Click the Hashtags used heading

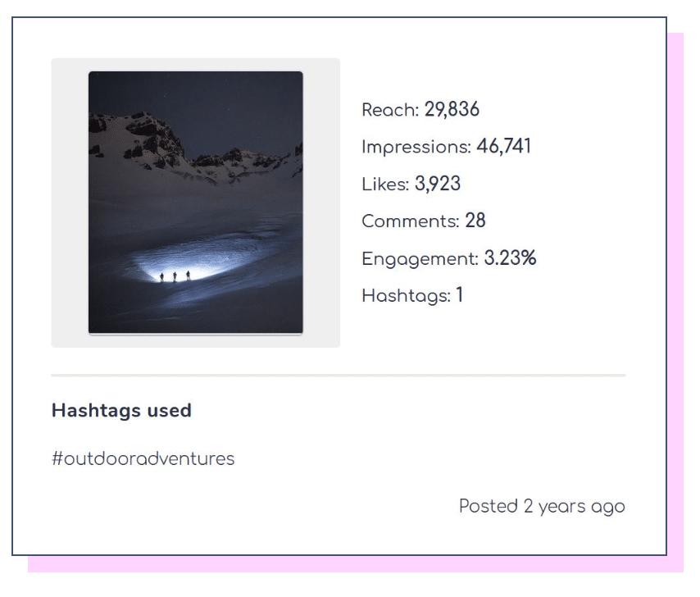coord(121,410)
